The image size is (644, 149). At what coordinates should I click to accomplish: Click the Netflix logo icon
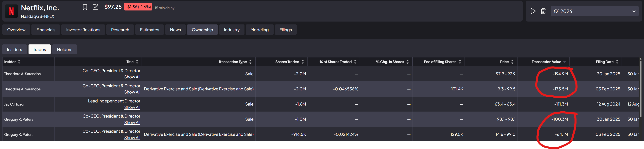11,11
